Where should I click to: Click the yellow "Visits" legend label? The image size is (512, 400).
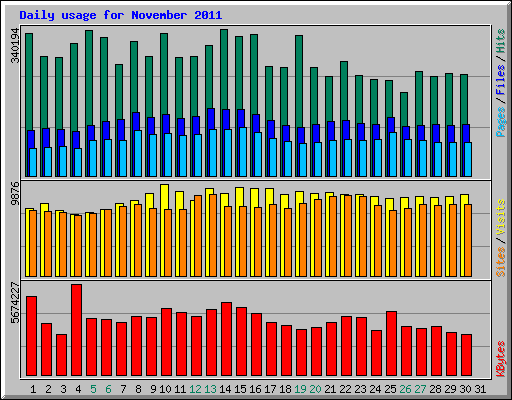click(x=501, y=218)
